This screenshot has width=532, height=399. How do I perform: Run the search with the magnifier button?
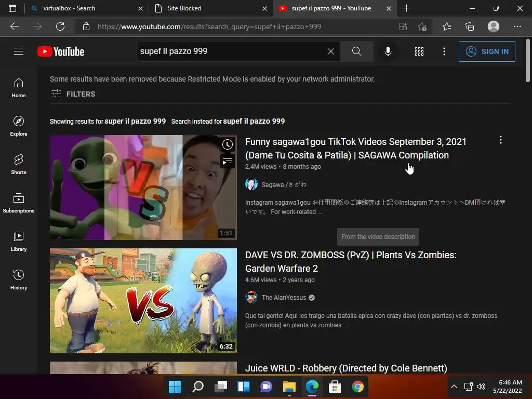(x=356, y=51)
